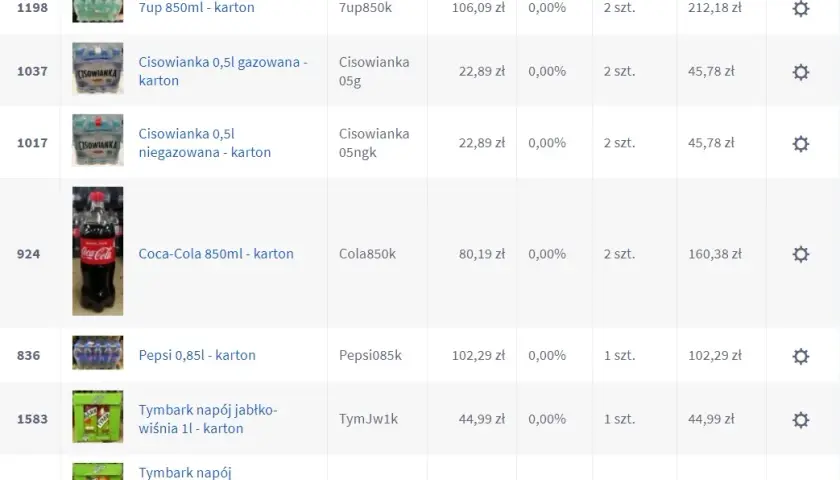Click the Cisowianka gazowana product thumbnail
This screenshot has width=840, height=480.
click(x=98, y=69)
